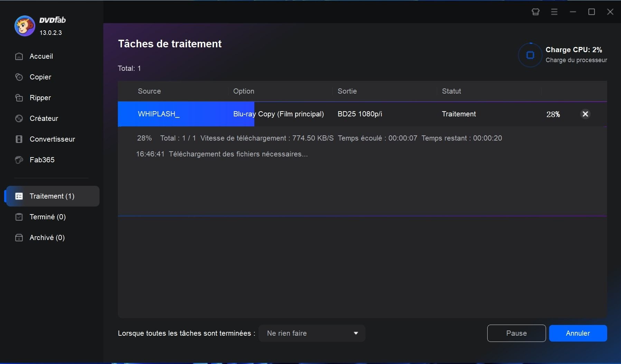Open the skin theme shirt icon
Screen dimensions: 621x364
tap(535, 12)
